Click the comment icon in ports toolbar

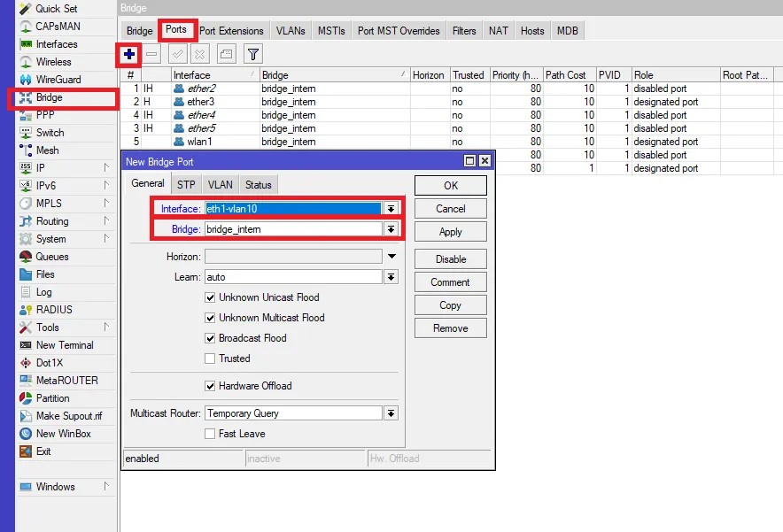tap(227, 54)
